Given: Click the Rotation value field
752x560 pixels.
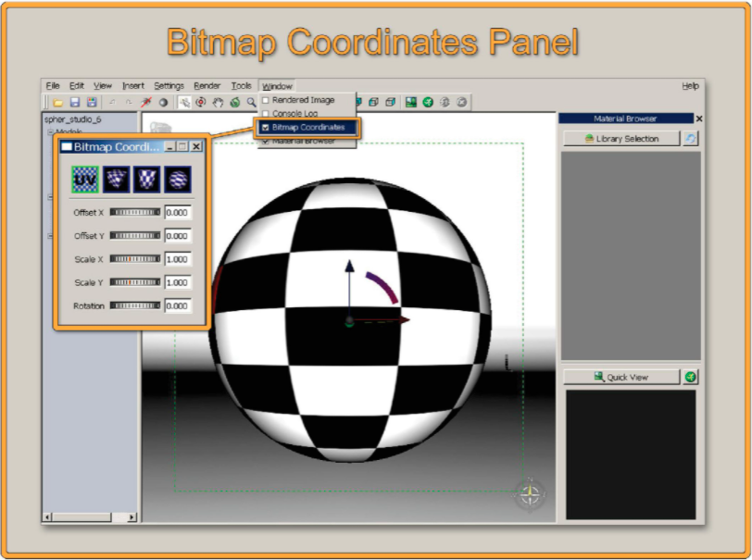Looking at the screenshot, I should point(178,305).
